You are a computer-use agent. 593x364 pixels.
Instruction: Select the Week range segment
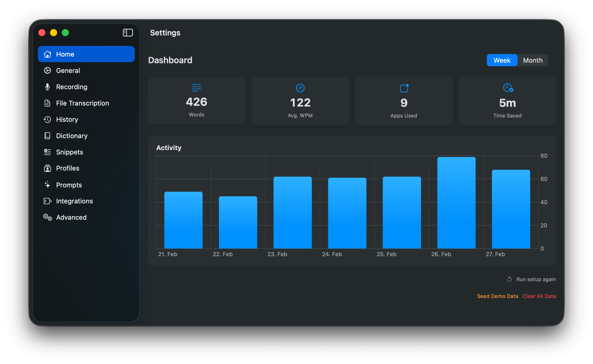[x=502, y=60]
